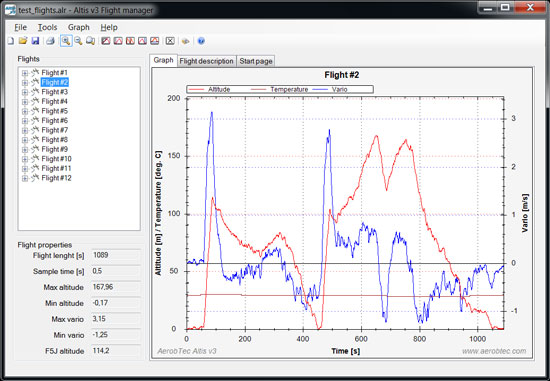Select Flight #11 in the flights list
The image size is (550, 381).
tap(56, 168)
